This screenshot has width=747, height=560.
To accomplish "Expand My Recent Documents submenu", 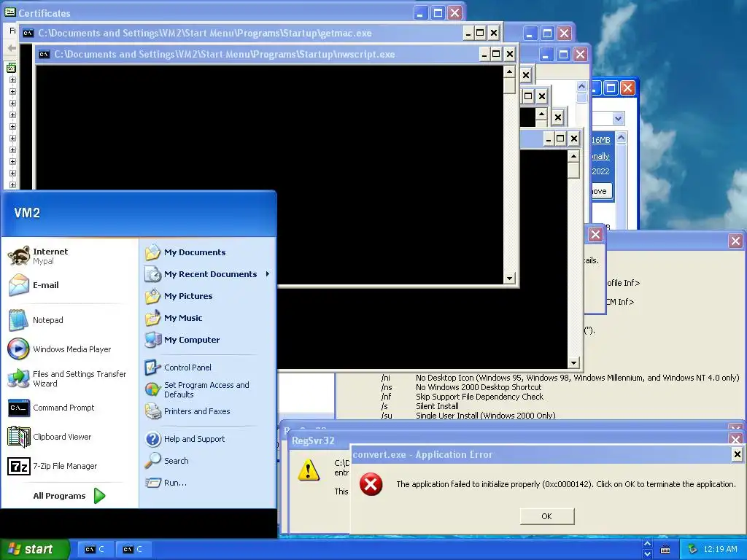I will click(208, 274).
